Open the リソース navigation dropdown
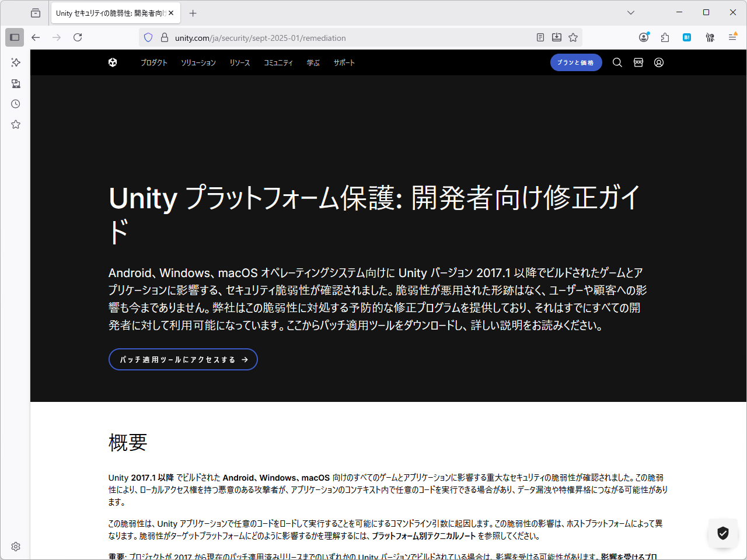747x560 pixels. tap(239, 62)
